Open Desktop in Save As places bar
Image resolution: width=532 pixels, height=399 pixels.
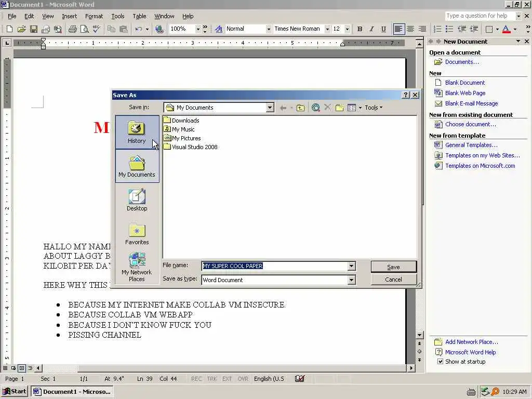pos(137,200)
